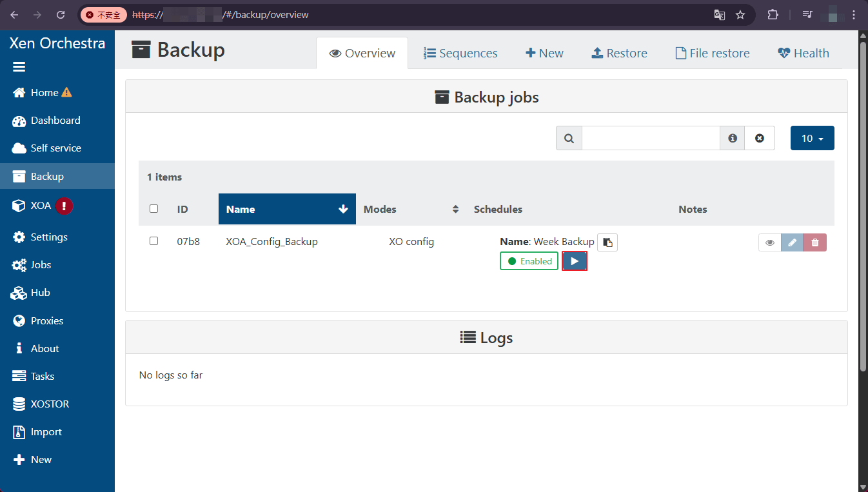Open the search filter info icon
The image size is (868, 492).
(x=733, y=138)
